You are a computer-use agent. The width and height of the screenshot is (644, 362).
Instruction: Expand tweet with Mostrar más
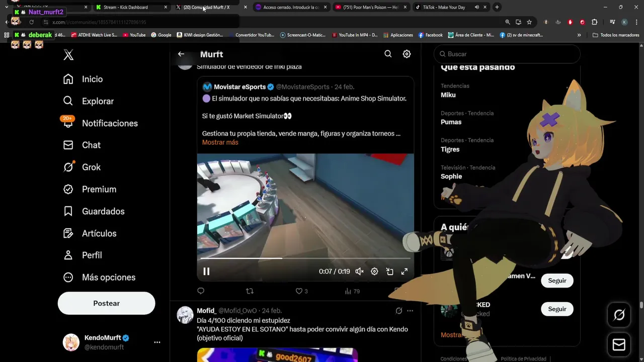[x=220, y=142]
